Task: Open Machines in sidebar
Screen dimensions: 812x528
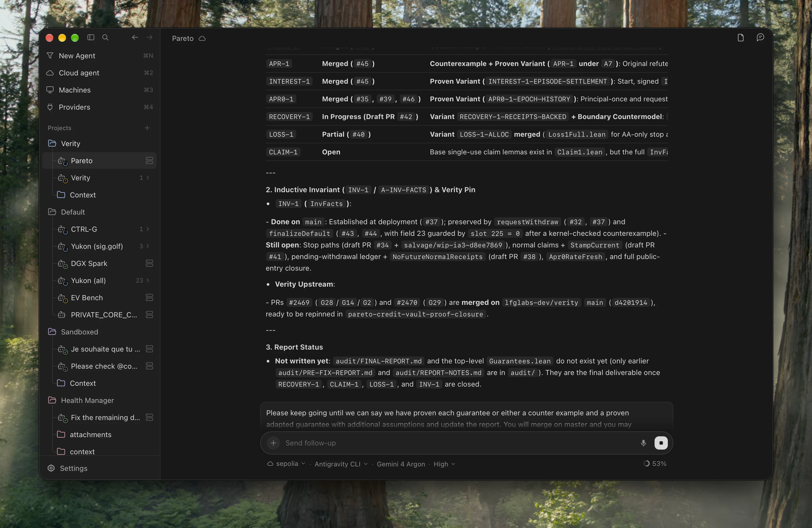Action: tap(100, 90)
